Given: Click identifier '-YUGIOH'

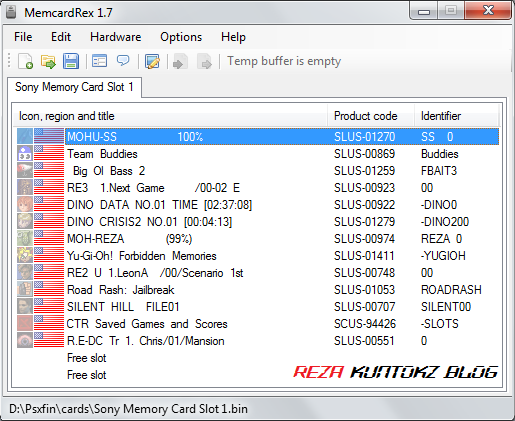Looking at the screenshot, I should point(443,256).
